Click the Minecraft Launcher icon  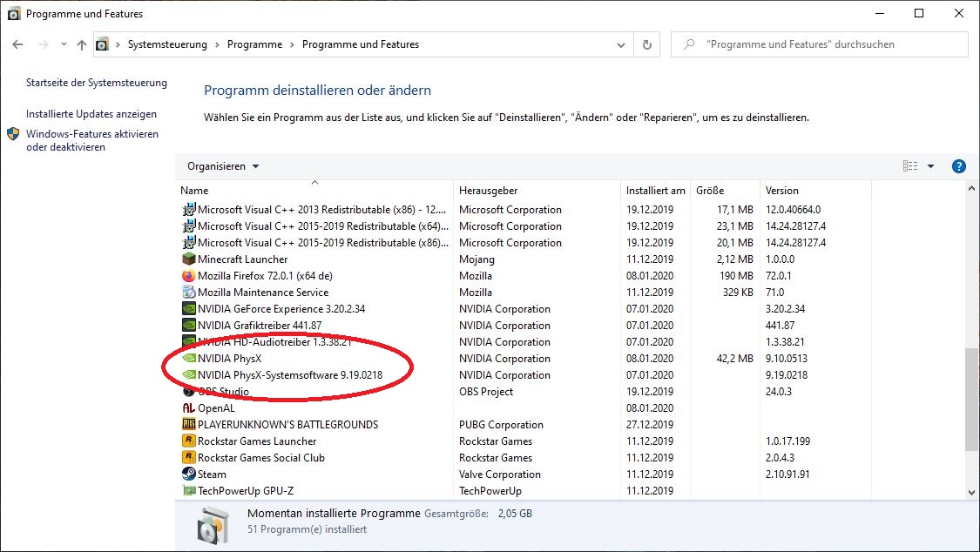(x=189, y=259)
